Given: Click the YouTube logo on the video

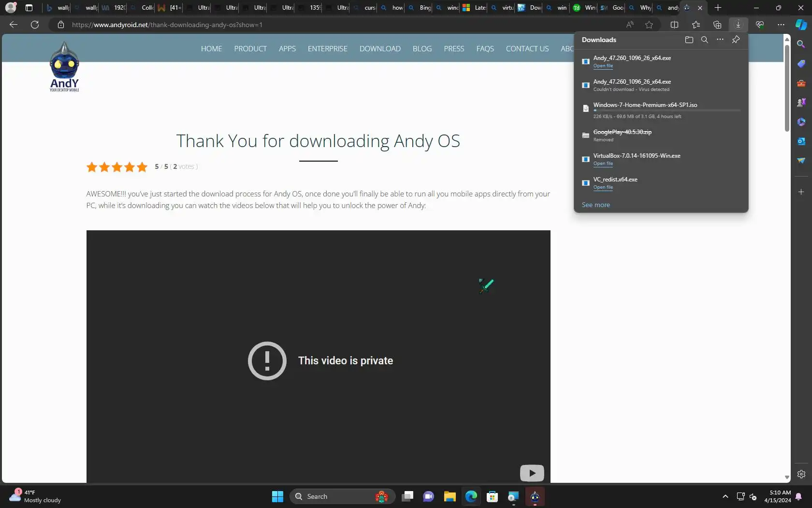Looking at the screenshot, I should tap(532, 473).
